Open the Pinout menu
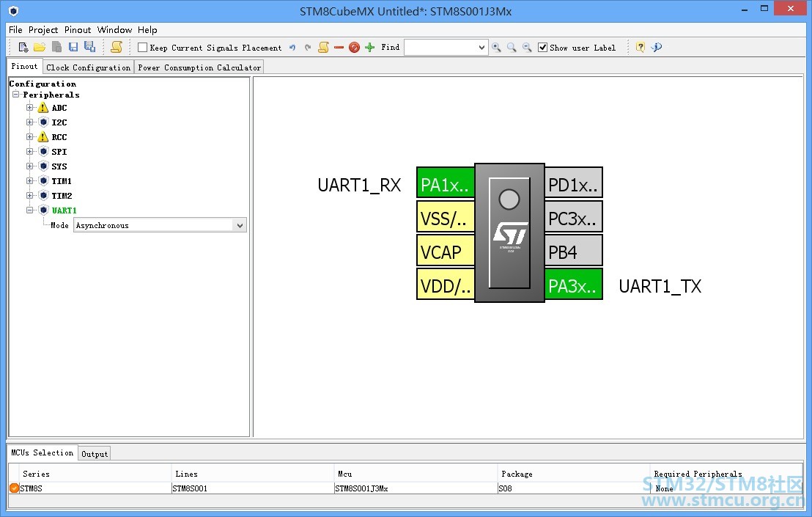812x517 pixels. coord(78,29)
